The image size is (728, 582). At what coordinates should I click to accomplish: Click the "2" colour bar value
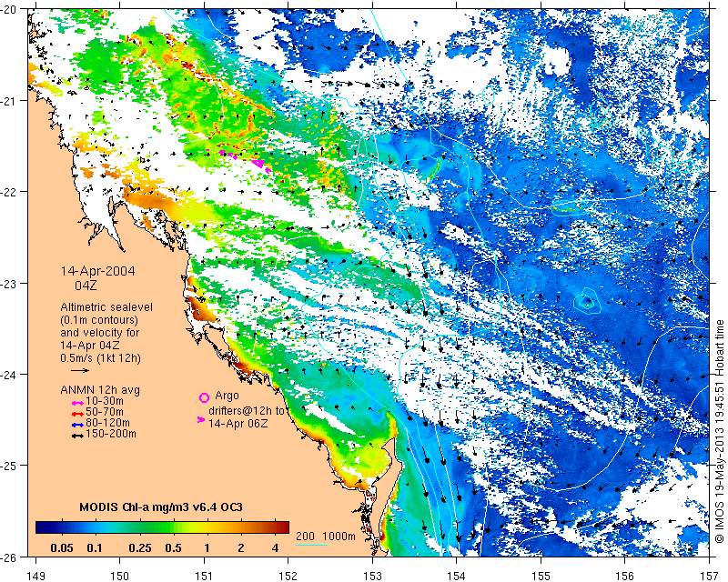coord(240,548)
